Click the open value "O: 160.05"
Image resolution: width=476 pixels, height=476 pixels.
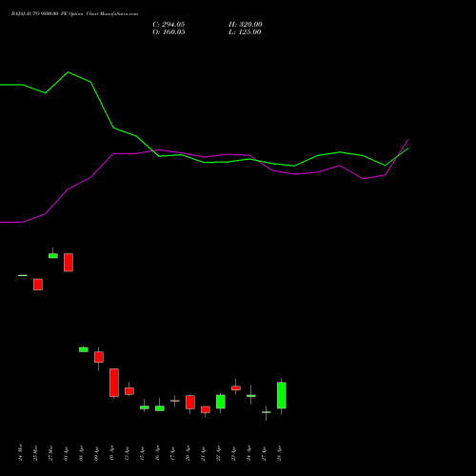[169, 32]
